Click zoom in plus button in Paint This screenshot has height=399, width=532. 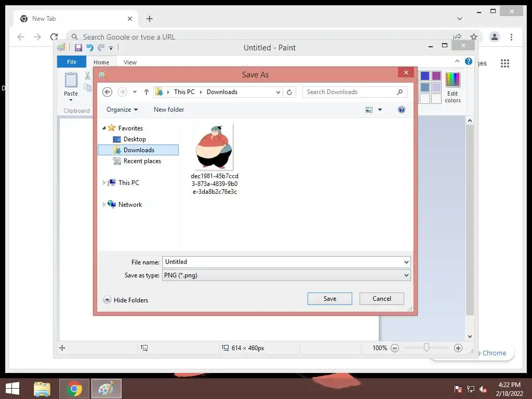pos(458,348)
